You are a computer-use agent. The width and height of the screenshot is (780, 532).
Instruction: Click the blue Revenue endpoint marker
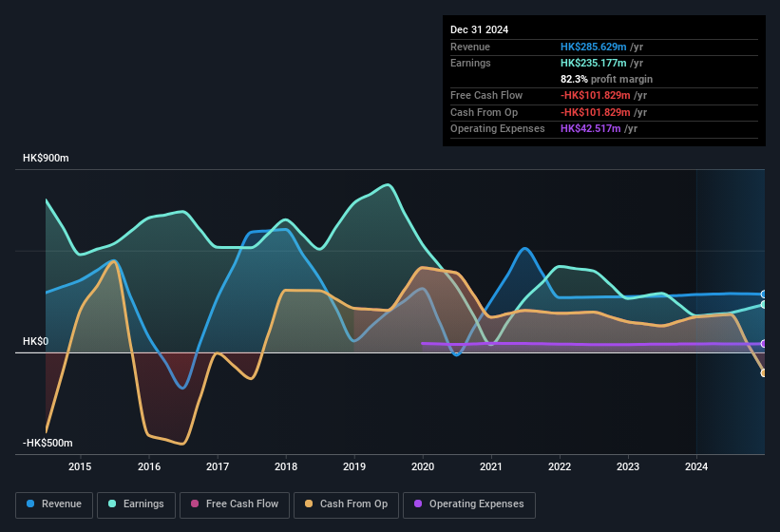[764, 294]
